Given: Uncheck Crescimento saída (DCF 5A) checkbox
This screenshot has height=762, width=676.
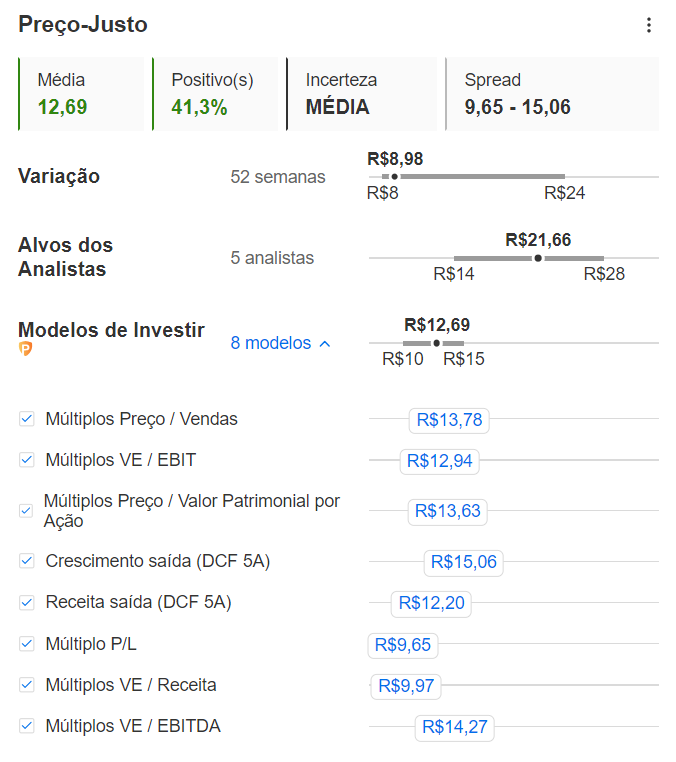Looking at the screenshot, I should tap(27, 561).
